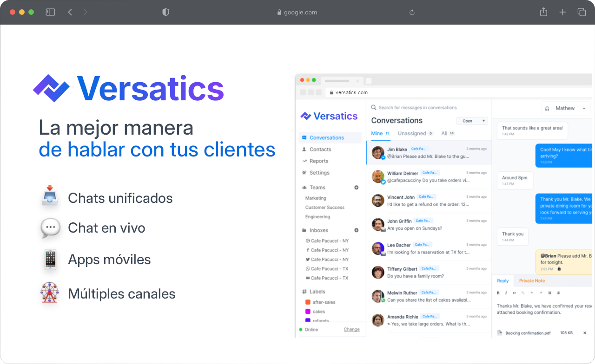Switch to the Unassigned tab
The image size is (595, 364).
[x=415, y=134]
